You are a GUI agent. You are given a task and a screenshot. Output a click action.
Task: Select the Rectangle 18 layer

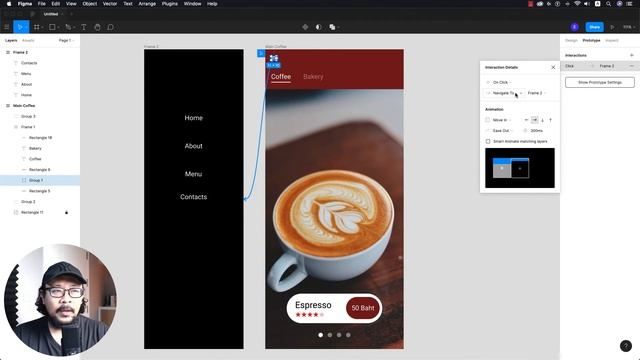40,138
